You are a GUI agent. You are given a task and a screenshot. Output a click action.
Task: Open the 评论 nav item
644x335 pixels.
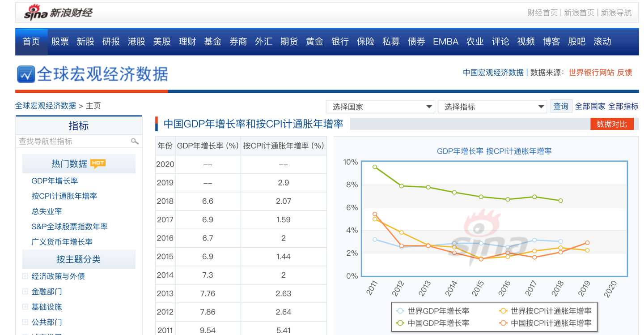[500, 42]
